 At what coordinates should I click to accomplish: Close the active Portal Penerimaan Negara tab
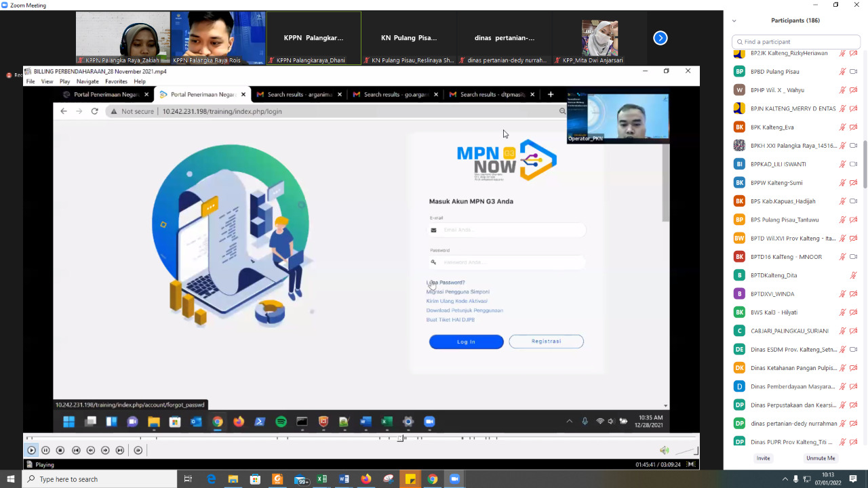coord(243,95)
